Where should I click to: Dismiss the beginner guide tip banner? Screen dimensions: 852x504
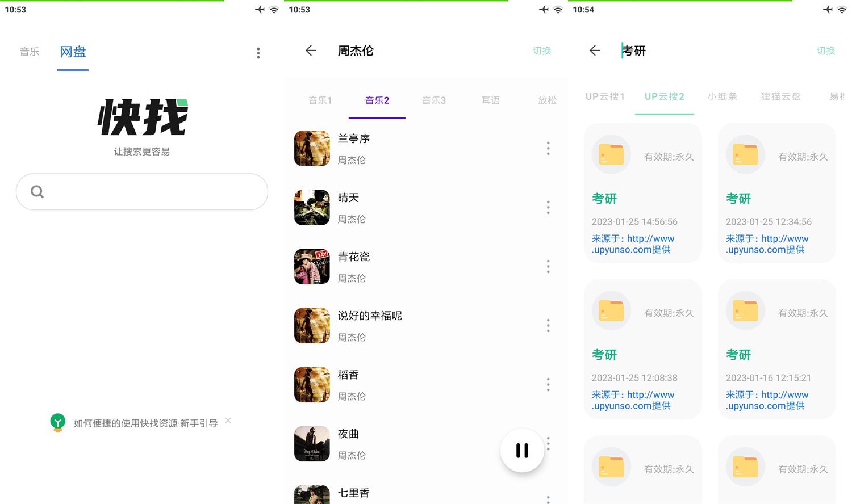click(228, 421)
